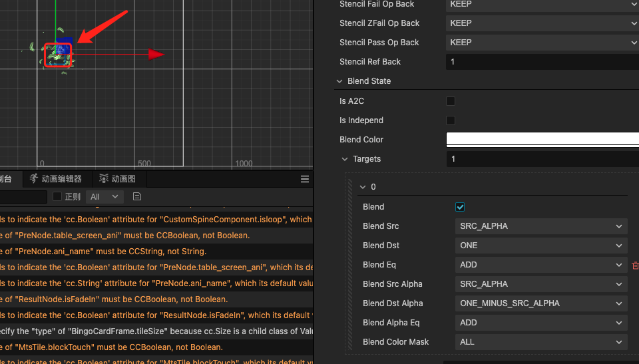Select the cc.Boolean ResultNode.isFadeIn warning line
639x364 pixels.
coord(156,315)
